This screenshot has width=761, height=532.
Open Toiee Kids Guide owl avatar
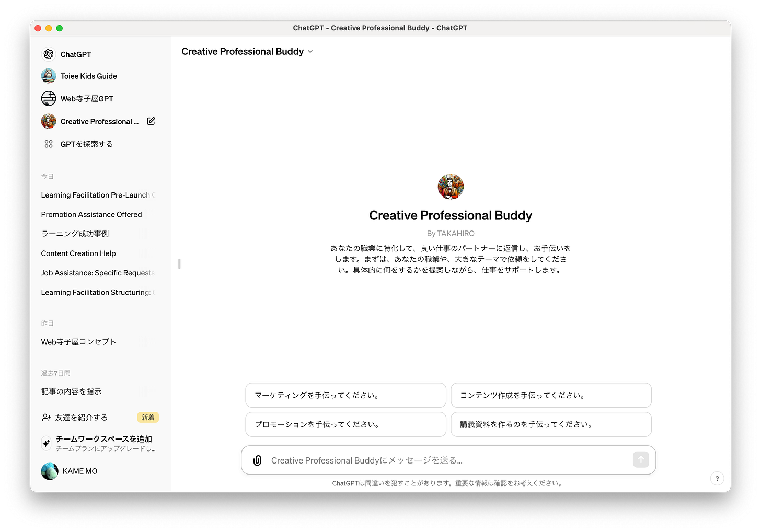49,76
